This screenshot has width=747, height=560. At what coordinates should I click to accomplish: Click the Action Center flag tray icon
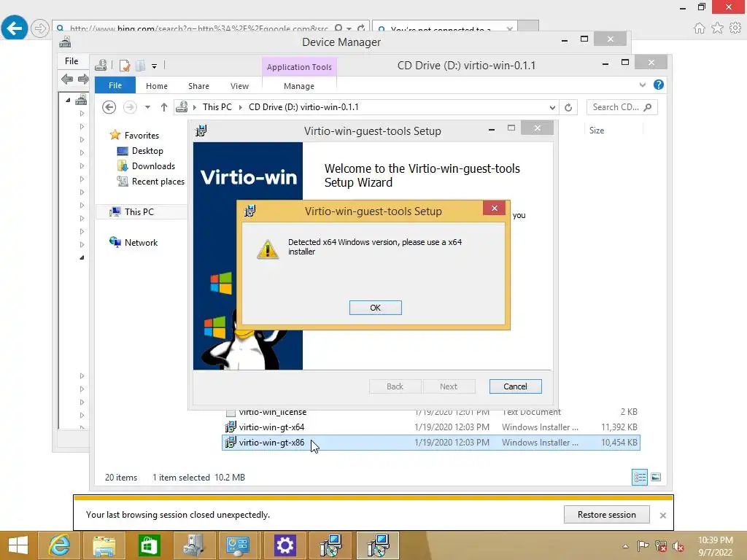pyautogui.click(x=643, y=545)
